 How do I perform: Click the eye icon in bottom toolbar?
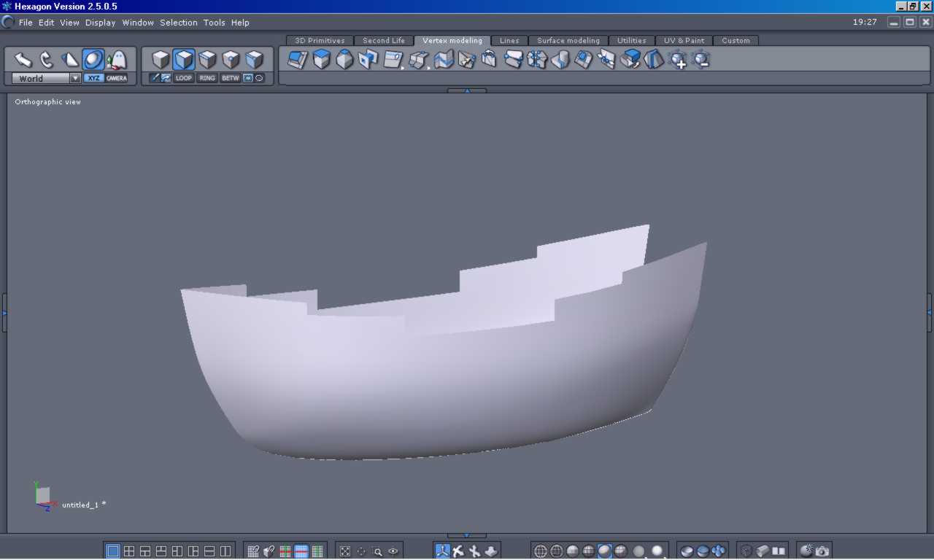393,551
